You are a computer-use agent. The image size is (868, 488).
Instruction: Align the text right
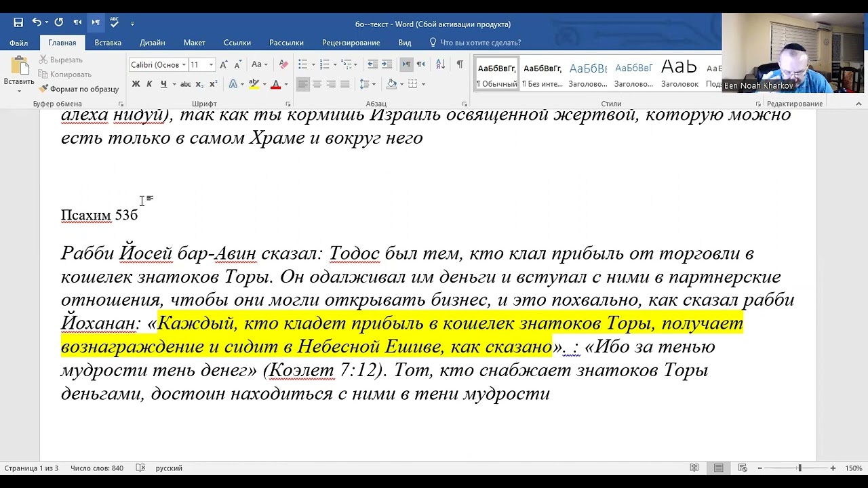(x=331, y=84)
